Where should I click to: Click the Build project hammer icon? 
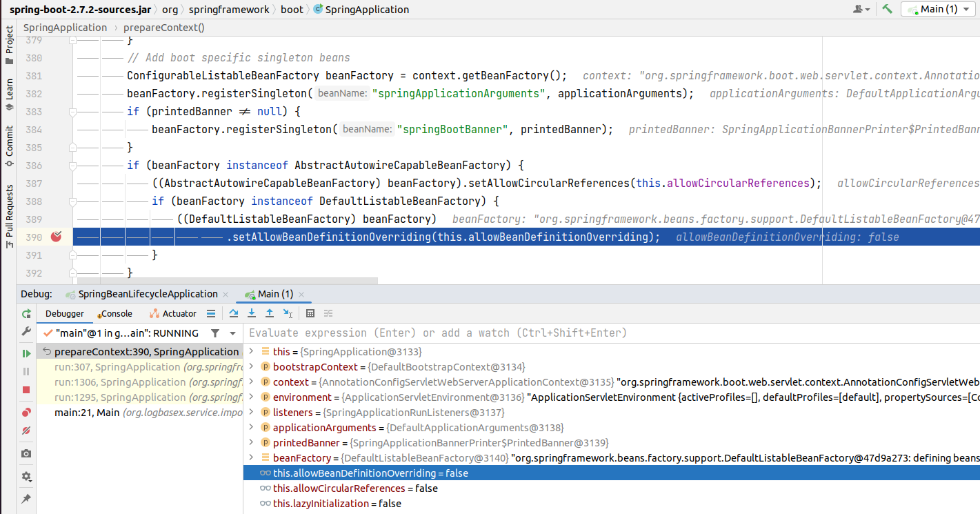(888, 9)
